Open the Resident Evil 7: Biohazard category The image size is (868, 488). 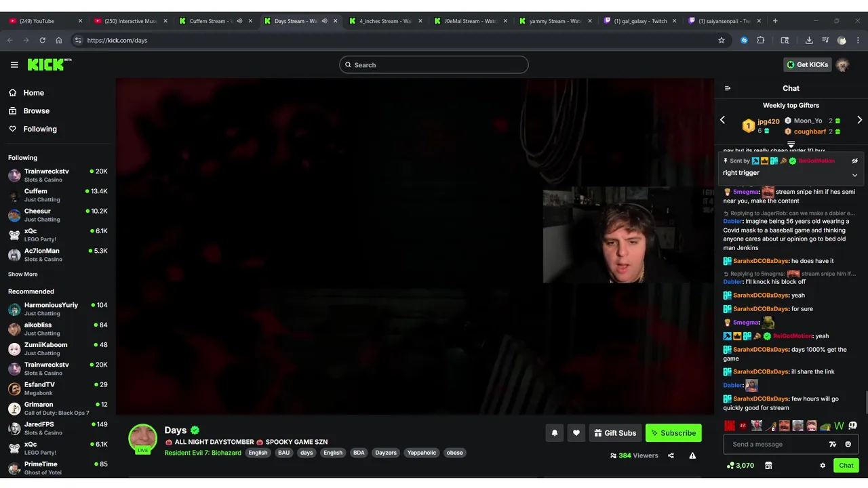(x=203, y=453)
